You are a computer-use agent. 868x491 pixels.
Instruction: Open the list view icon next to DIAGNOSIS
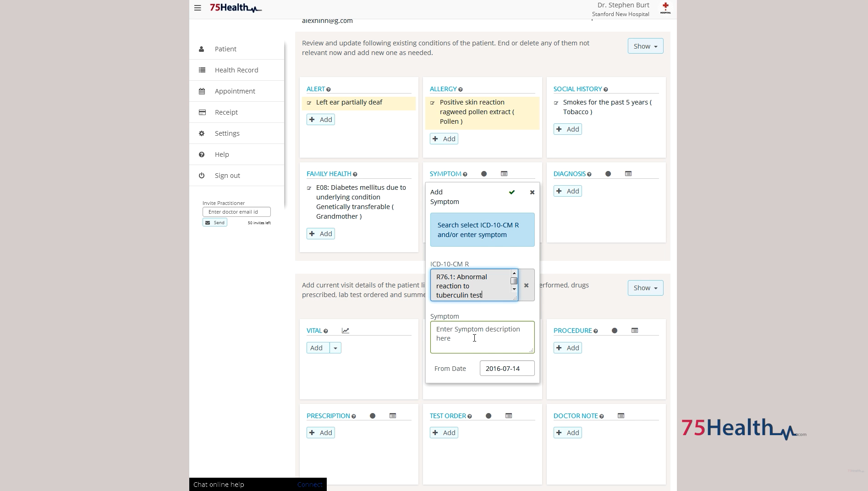628,174
